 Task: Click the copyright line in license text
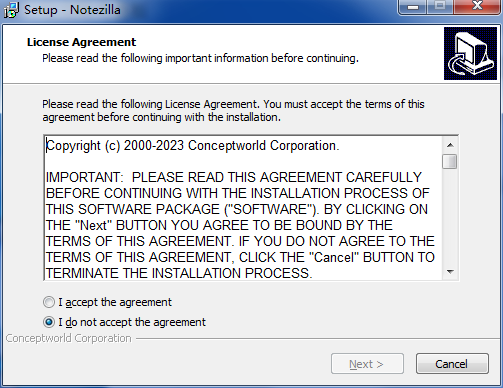(x=193, y=146)
